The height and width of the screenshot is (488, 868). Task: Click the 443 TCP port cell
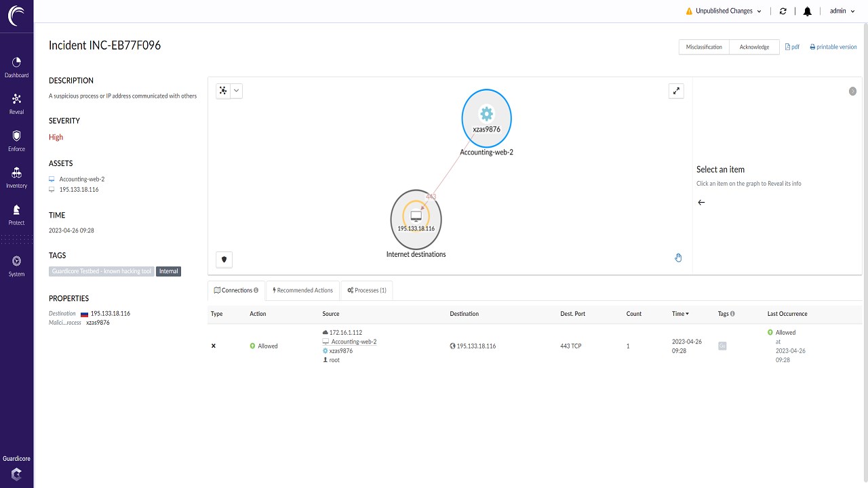pos(571,346)
